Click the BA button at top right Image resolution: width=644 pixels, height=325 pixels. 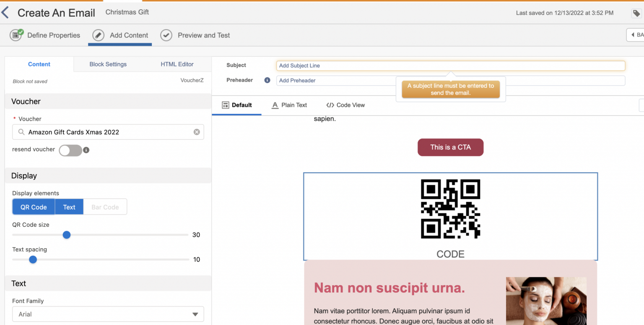point(637,35)
